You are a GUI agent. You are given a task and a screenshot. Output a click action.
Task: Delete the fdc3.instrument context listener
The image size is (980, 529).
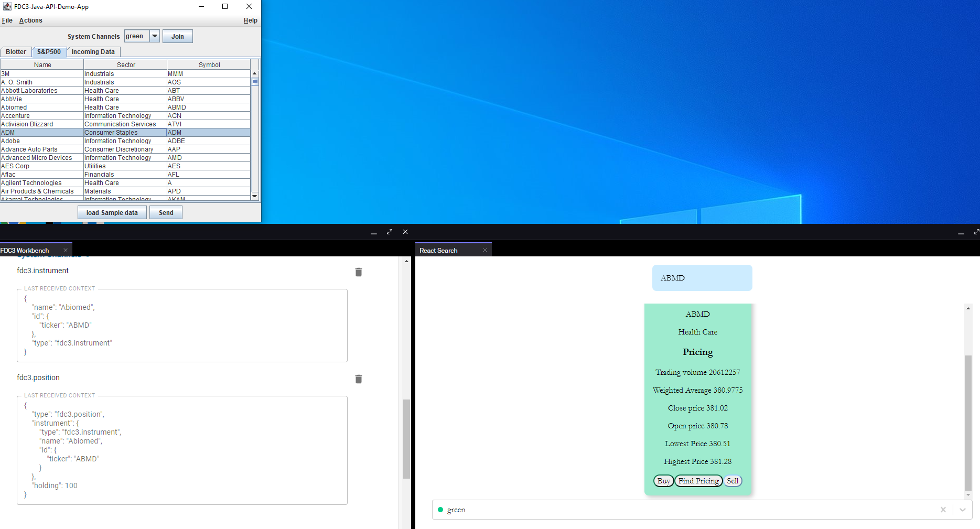pos(359,272)
